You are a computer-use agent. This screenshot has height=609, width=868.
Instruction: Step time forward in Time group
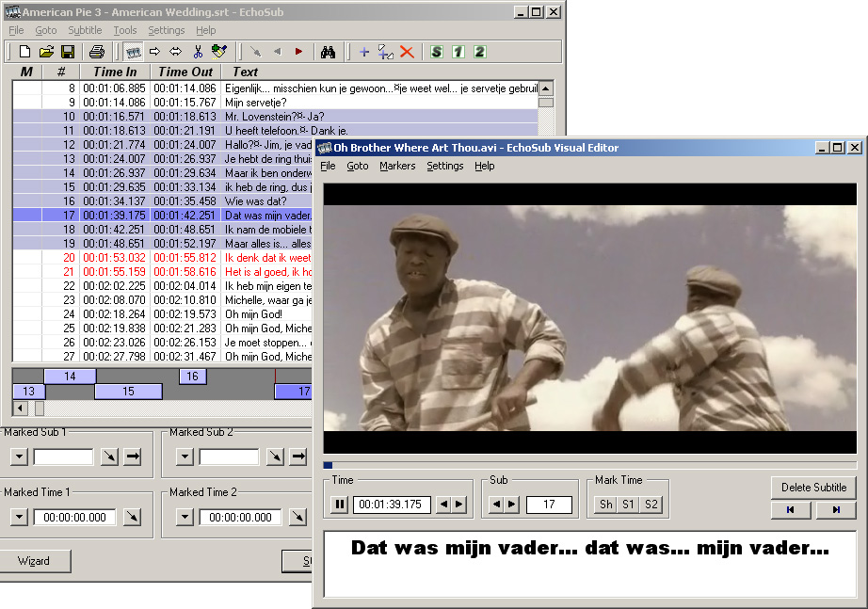(458, 505)
